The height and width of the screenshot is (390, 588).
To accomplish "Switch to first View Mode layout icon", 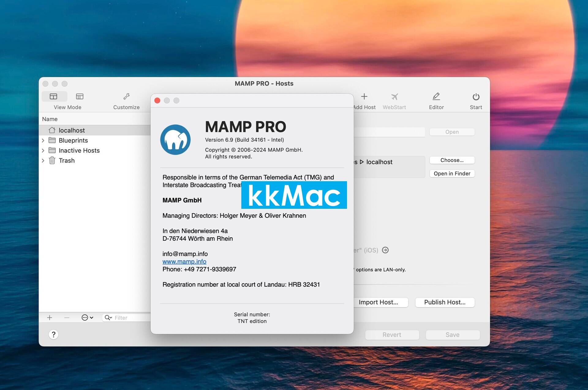I will pos(54,97).
